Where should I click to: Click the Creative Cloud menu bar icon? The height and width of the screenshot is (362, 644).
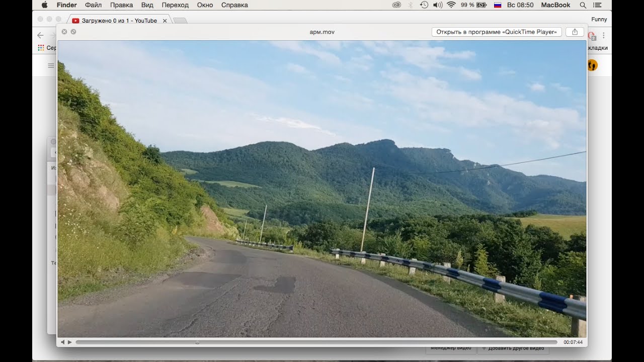396,5
